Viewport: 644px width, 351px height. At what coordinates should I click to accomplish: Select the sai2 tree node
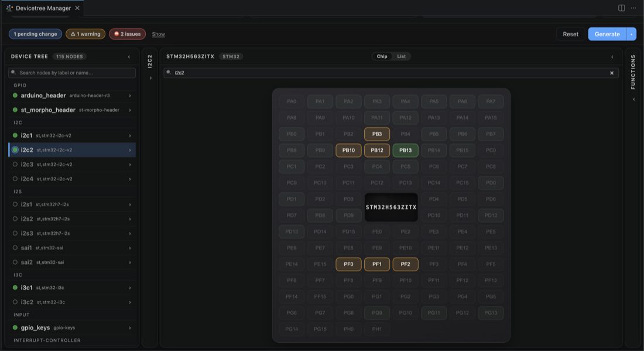pyautogui.click(x=72, y=262)
